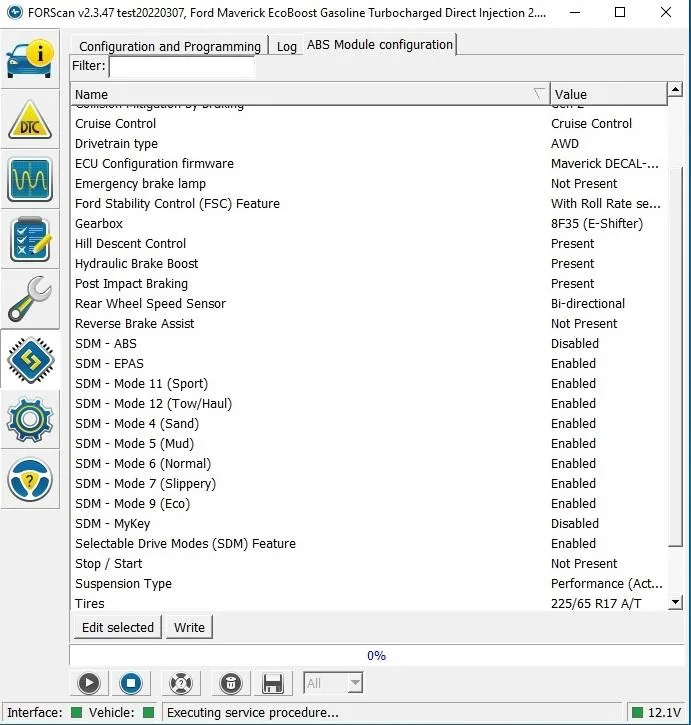Screen dimensions: 691x725
Task: Select the Gearbox row
Action: click(x=369, y=223)
